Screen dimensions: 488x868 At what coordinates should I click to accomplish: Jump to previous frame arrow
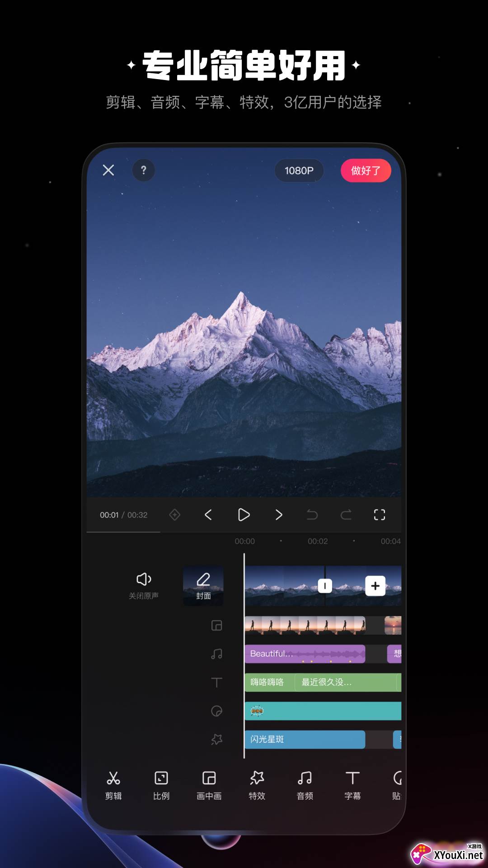tap(208, 514)
